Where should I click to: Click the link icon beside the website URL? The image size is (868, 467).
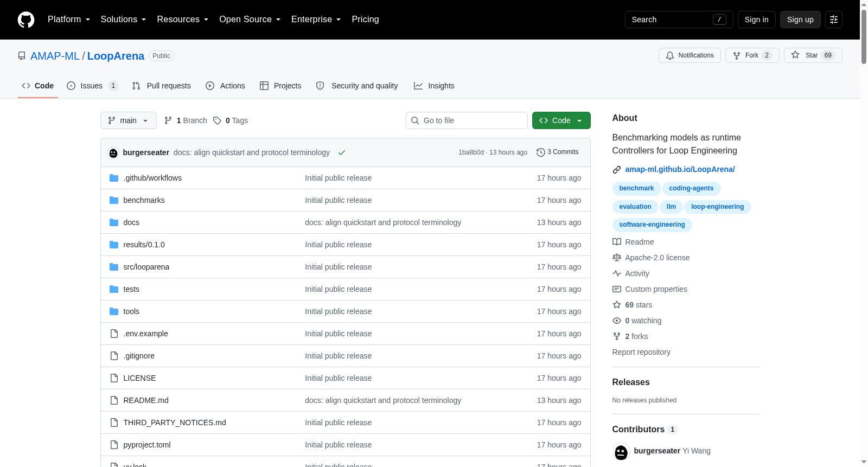click(x=617, y=170)
